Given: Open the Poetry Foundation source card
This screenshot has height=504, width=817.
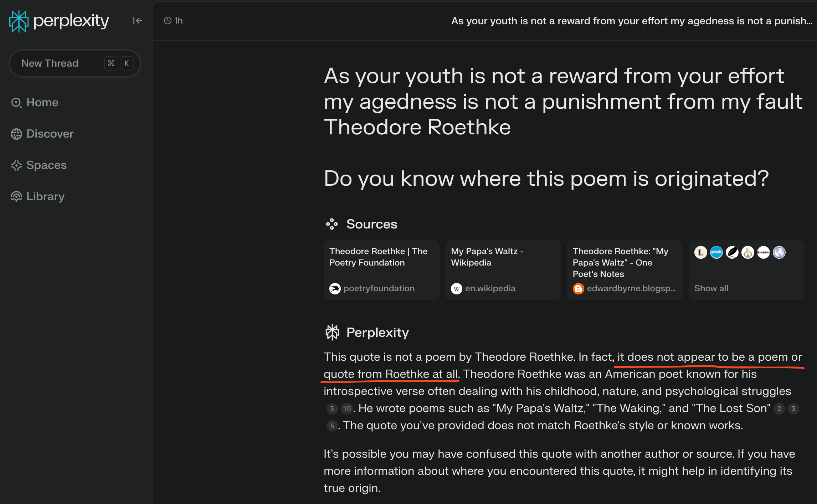Looking at the screenshot, I should pyautogui.click(x=381, y=270).
